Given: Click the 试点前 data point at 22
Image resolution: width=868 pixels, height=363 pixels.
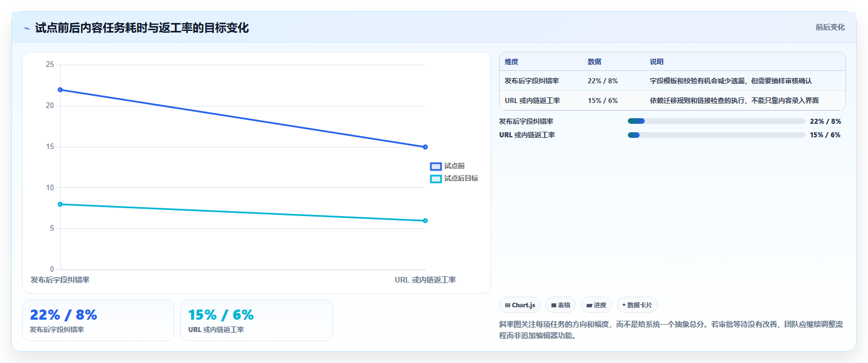Looking at the screenshot, I should (x=60, y=89).
